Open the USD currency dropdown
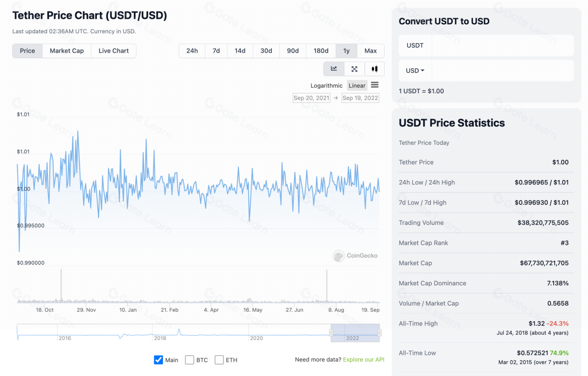The width and height of the screenshot is (588, 376). pyautogui.click(x=415, y=71)
